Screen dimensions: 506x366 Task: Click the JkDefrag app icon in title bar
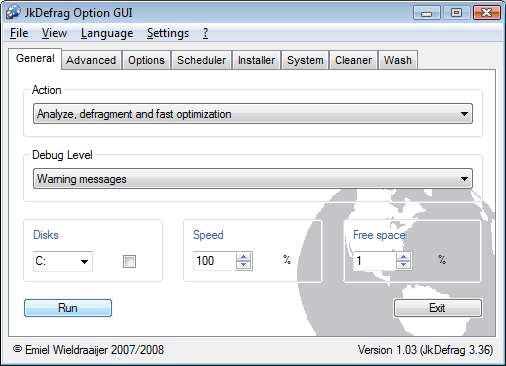[13, 12]
